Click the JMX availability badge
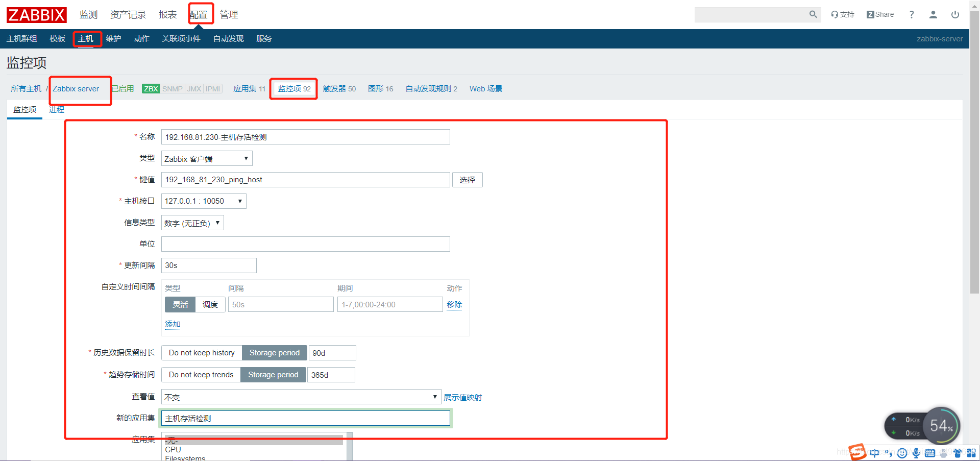The height and width of the screenshot is (461, 980). tap(194, 89)
